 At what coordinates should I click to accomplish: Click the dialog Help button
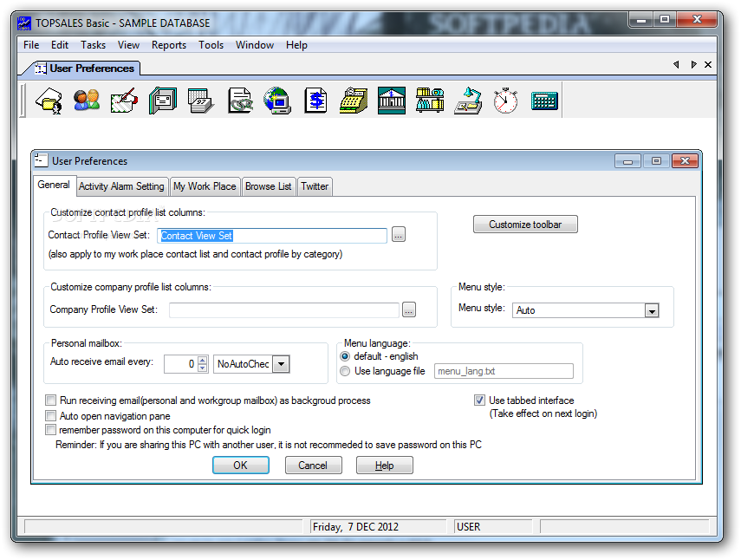384,465
